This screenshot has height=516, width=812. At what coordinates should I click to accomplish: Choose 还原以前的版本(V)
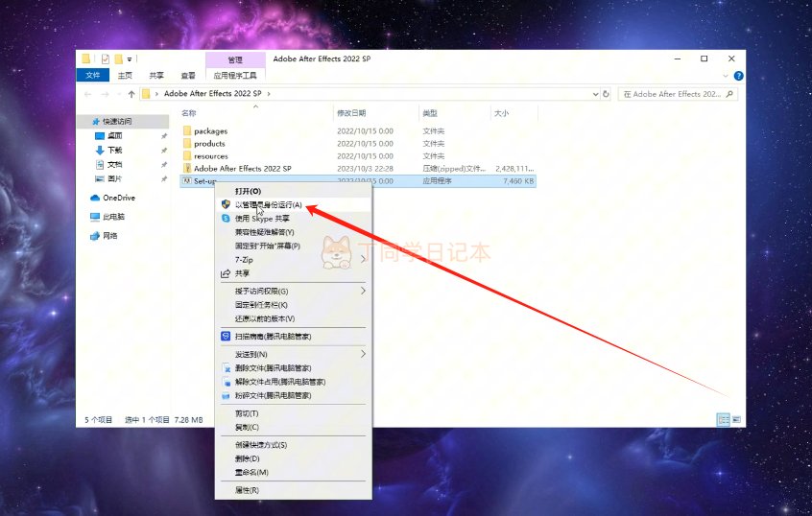point(294,318)
